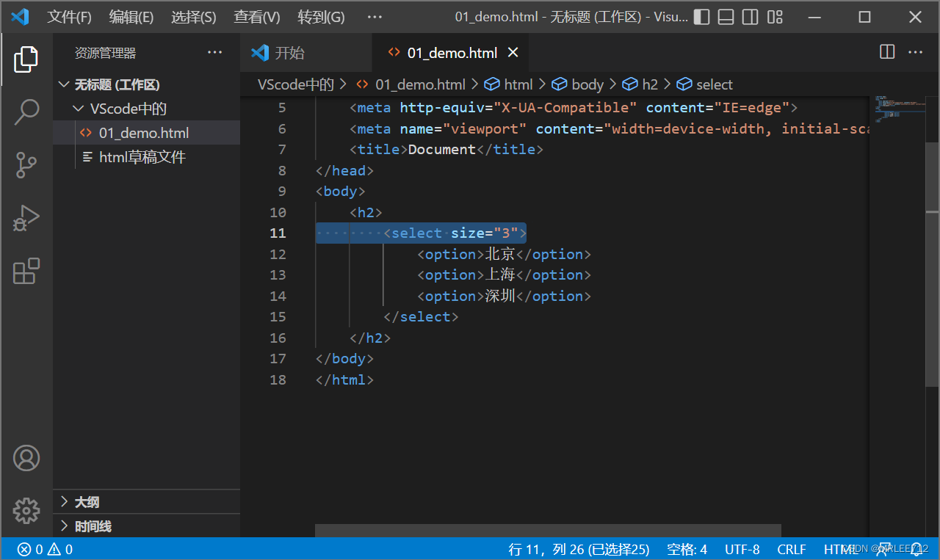The width and height of the screenshot is (940, 560).
Task: Switch to the 开始 tab
Action: point(306,53)
